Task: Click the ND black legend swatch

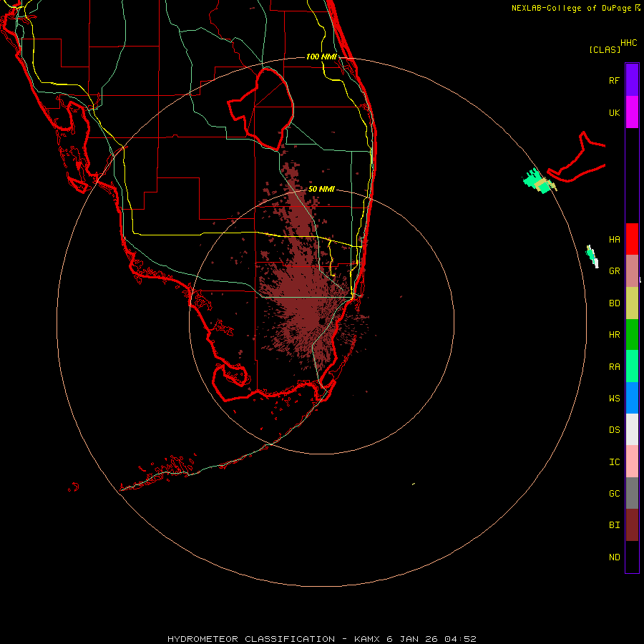Action: pos(632,557)
